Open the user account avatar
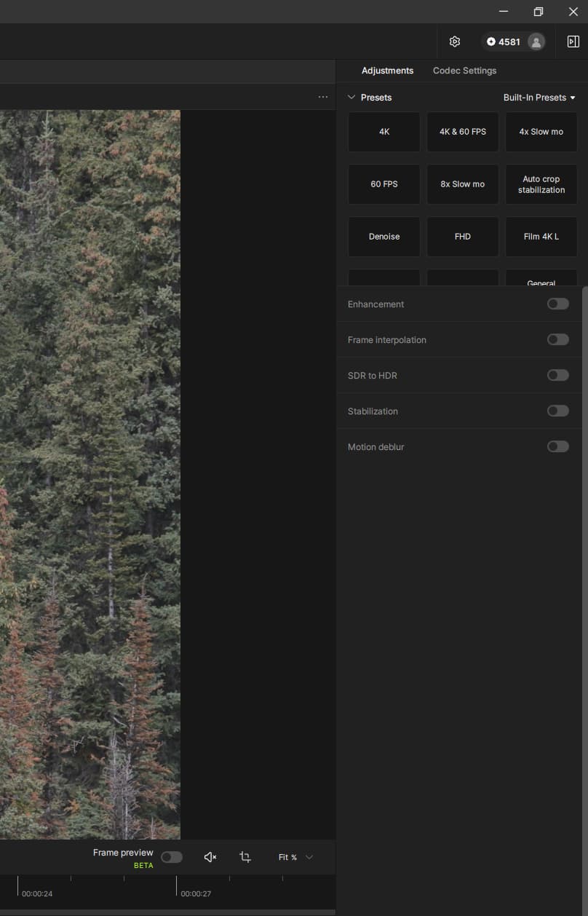588x916 pixels. [536, 42]
